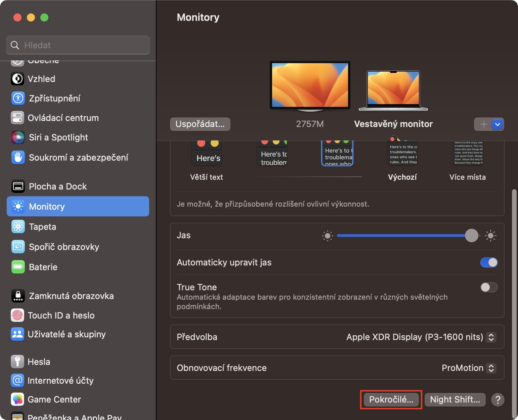Viewport: 518px width, 420px height.
Task: Expand the Obnovovací frekvence ProMotion dropdown
Action: tap(491, 368)
